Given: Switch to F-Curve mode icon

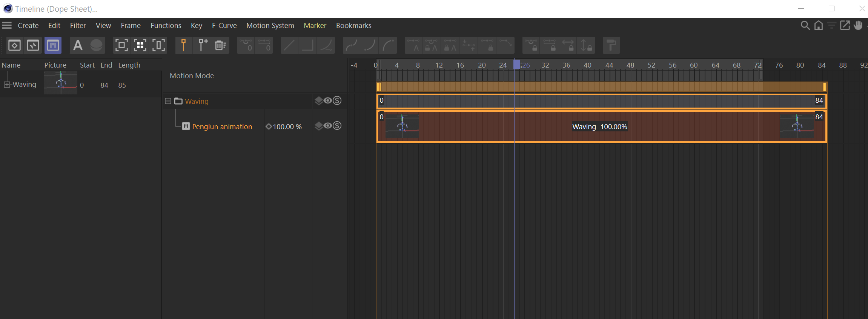Looking at the screenshot, I should click(x=33, y=46).
